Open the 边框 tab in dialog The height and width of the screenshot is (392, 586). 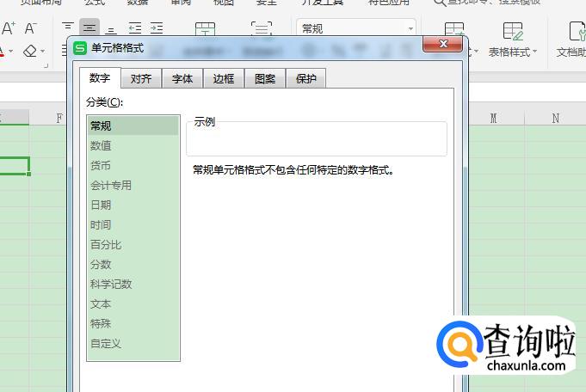point(224,79)
